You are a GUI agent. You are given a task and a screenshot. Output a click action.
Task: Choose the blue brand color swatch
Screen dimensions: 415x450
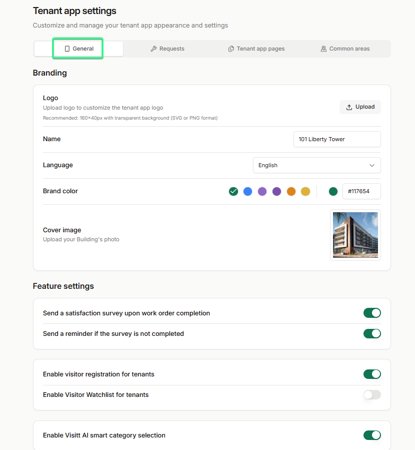pyautogui.click(x=248, y=191)
